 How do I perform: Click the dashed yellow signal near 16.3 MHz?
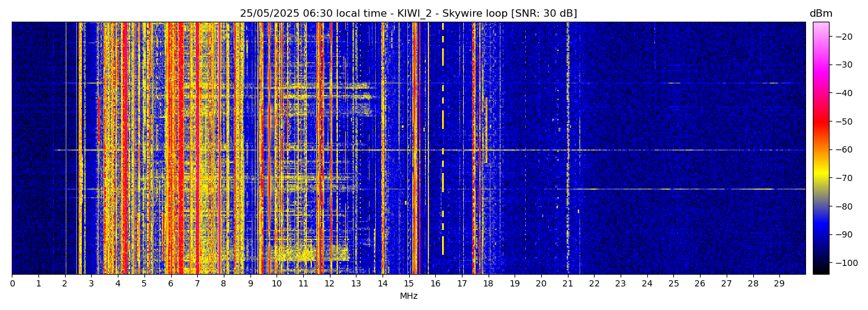[443, 139]
